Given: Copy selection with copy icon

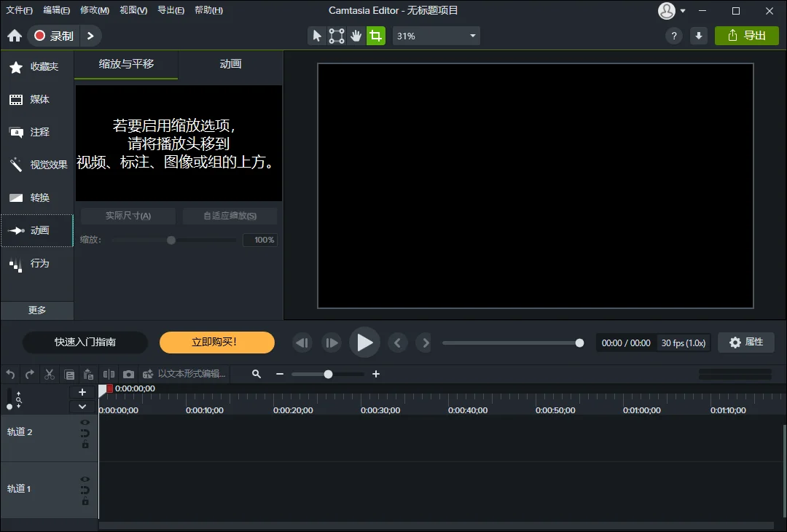Looking at the screenshot, I should coord(69,375).
